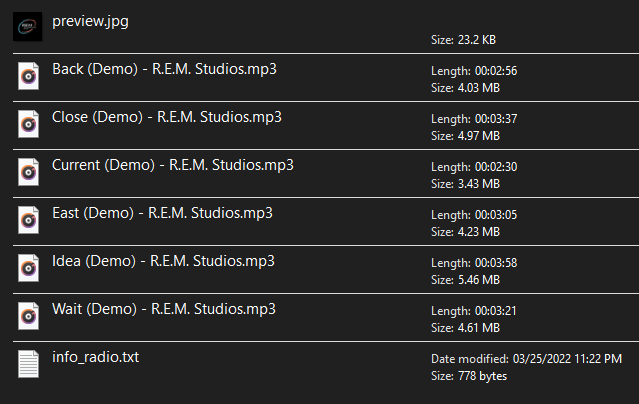Click the 00:02:30 length of Current track
The width and height of the screenshot is (639, 404).
(x=496, y=166)
